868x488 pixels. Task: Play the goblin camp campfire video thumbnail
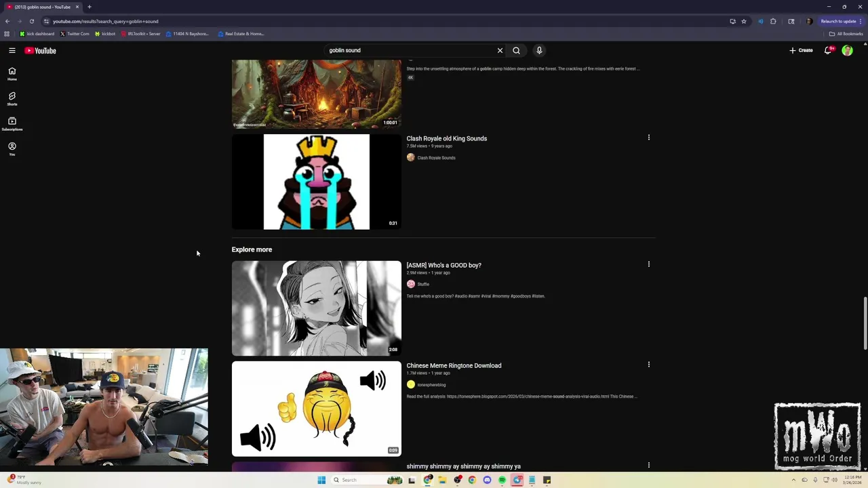[x=316, y=94]
